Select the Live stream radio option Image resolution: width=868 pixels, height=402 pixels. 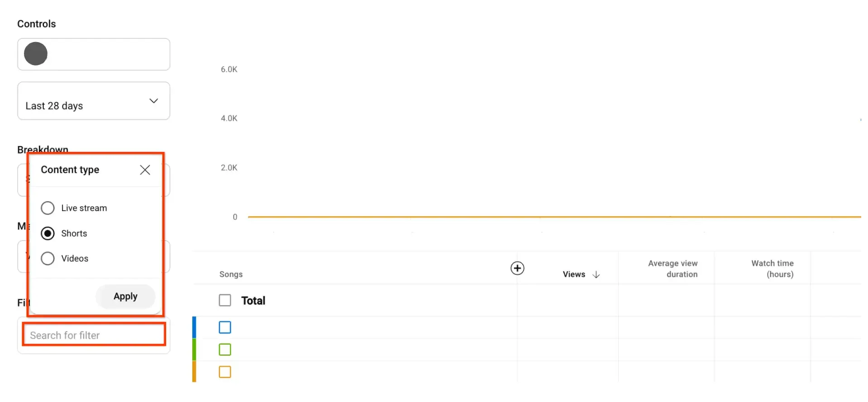47,208
